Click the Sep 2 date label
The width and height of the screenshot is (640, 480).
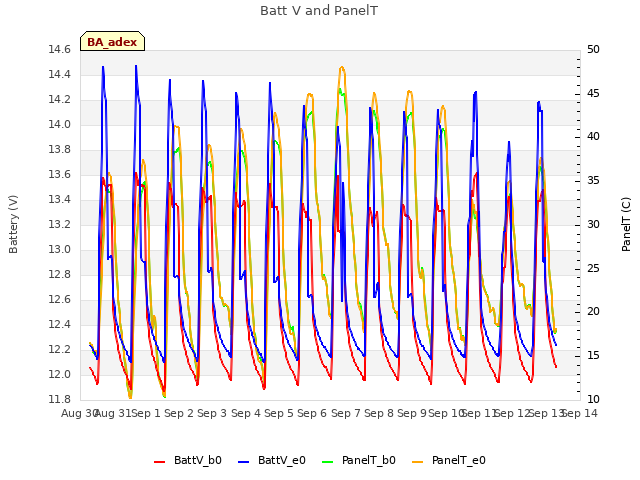[179, 413]
